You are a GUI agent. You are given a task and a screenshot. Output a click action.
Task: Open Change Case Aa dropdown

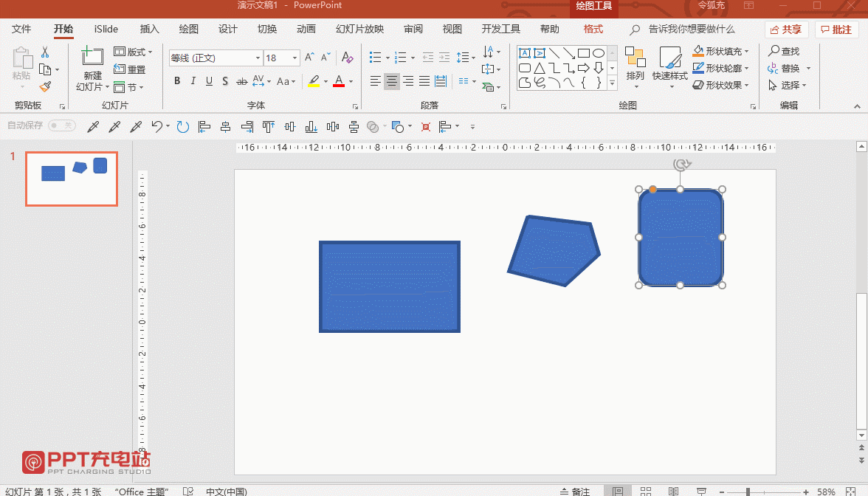pyautogui.click(x=286, y=81)
